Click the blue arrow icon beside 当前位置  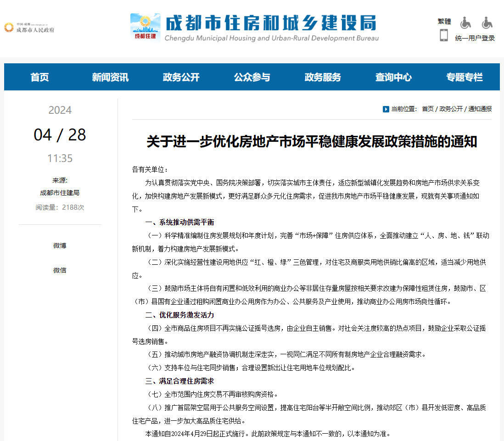tap(386, 109)
